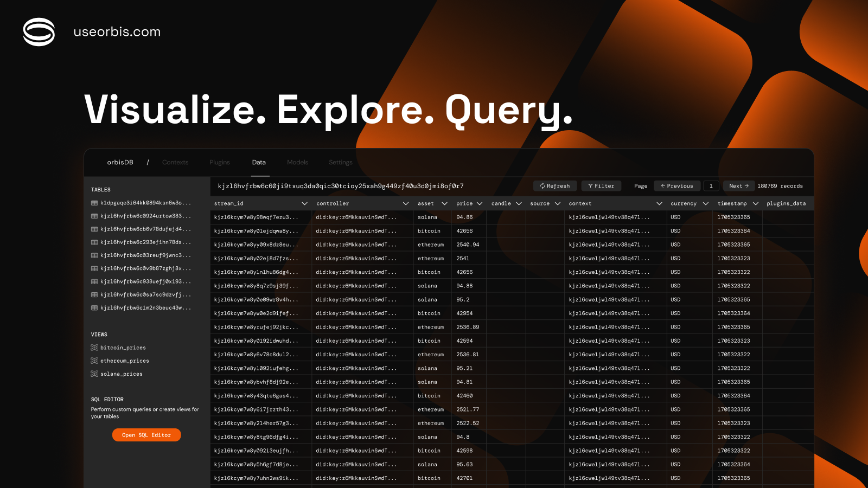Click the view icon next to bitcoin_prices

(x=94, y=348)
